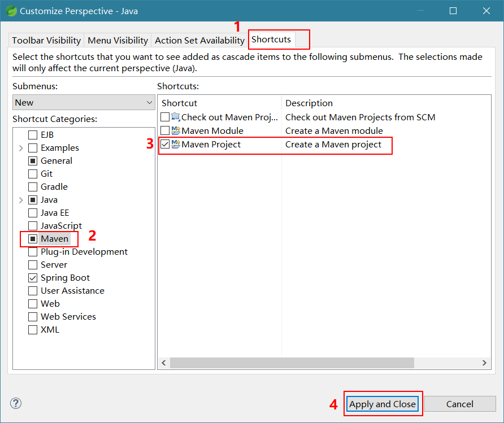Click the Shortcut column header

[220, 103]
